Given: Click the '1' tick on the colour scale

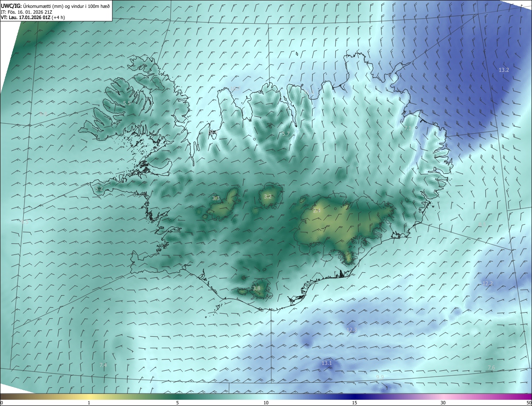Looking at the screenshot, I should pyautogui.click(x=89, y=403).
